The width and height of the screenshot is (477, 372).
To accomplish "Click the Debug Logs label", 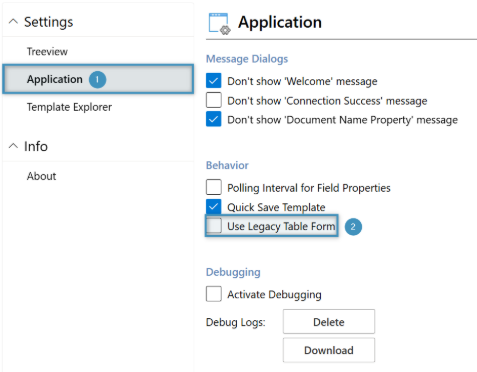I will (x=236, y=322).
